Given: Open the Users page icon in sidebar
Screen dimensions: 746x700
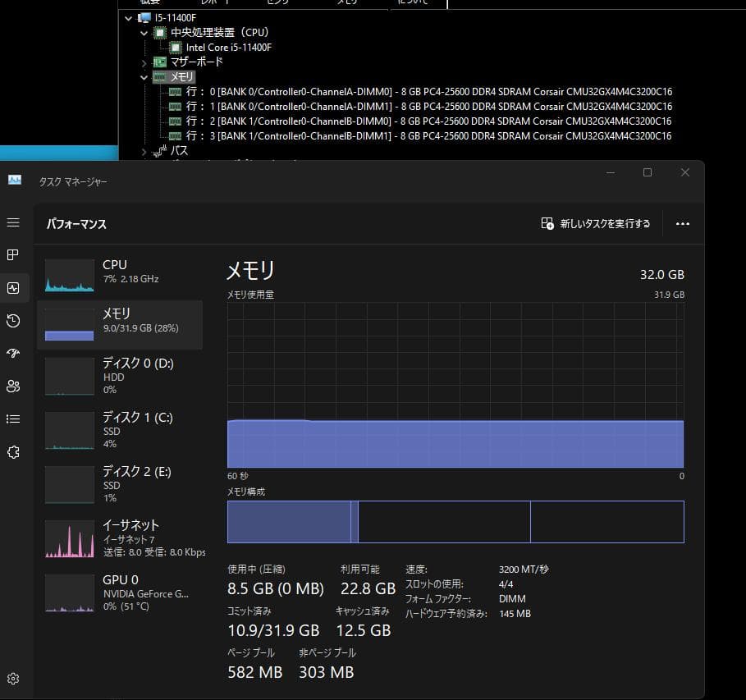Looking at the screenshot, I should [x=13, y=386].
